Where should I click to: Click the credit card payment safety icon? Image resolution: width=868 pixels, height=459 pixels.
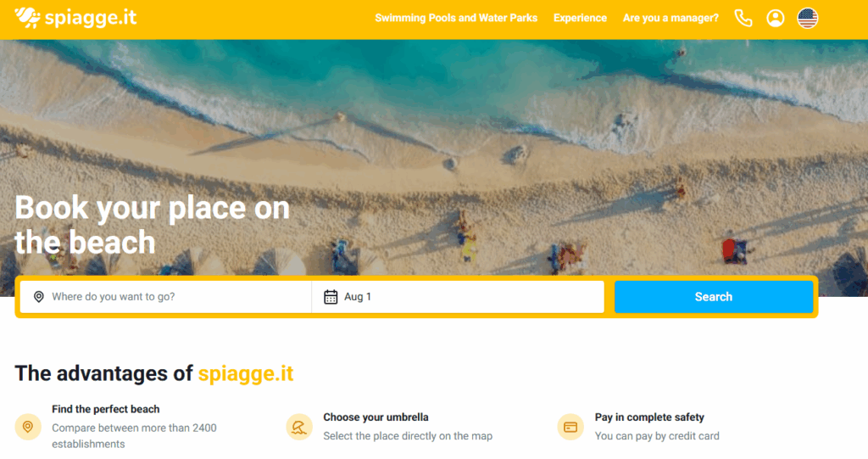pos(570,427)
